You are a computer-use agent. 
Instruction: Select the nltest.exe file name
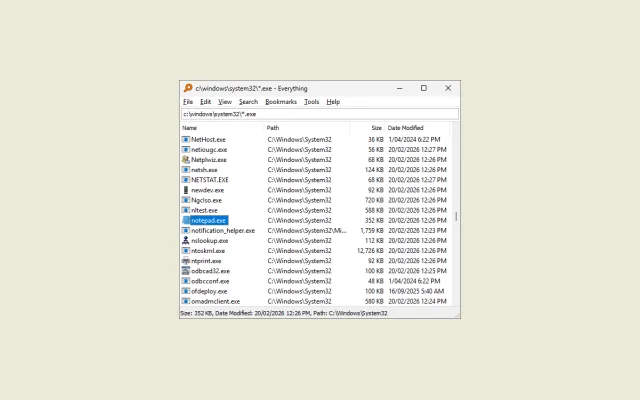click(204, 210)
